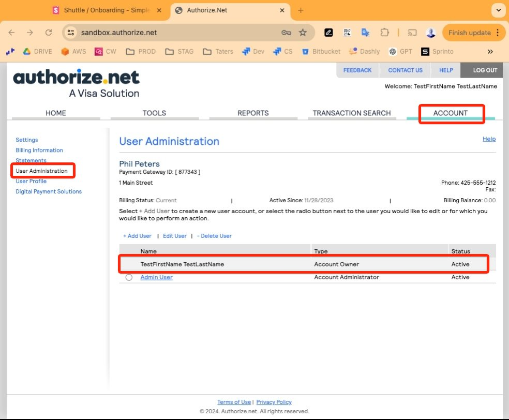Open Billing Information sidebar link

[x=39, y=151]
